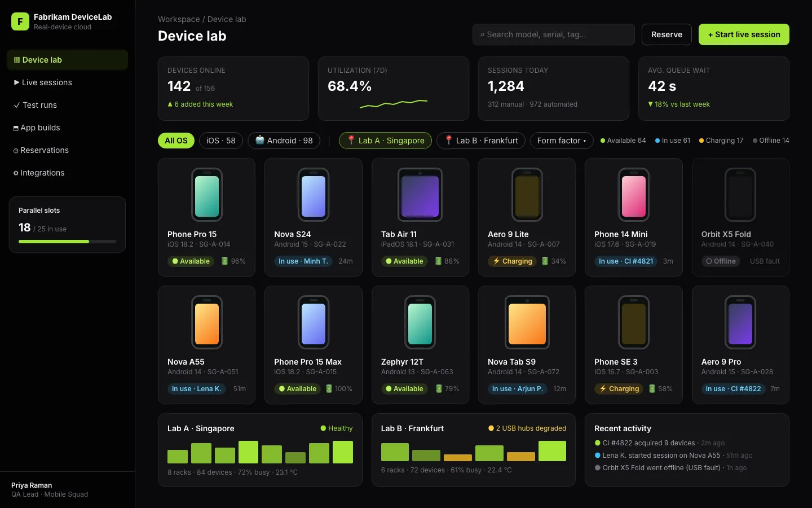Image resolution: width=812 pixels, height=508 pixels.
Task: Toggle the Lab B · Frankfurt location filter
Action: [x=481, y=141]
